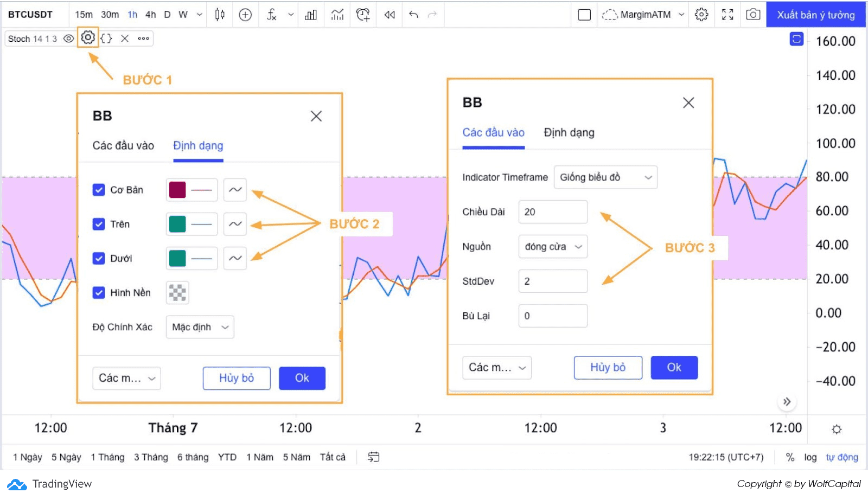Click the blue pane maximize icon

[x=796, y=39]
